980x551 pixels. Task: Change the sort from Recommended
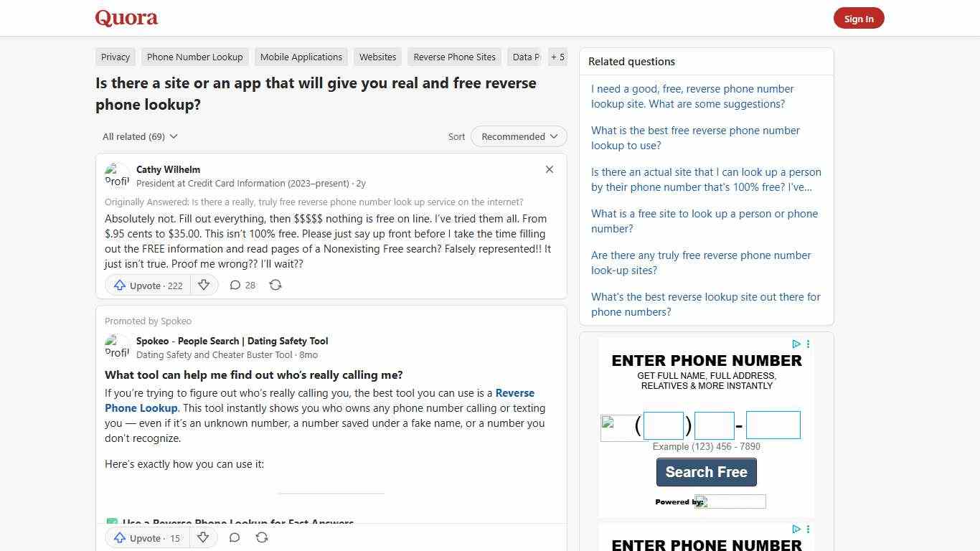coord(518,136)
